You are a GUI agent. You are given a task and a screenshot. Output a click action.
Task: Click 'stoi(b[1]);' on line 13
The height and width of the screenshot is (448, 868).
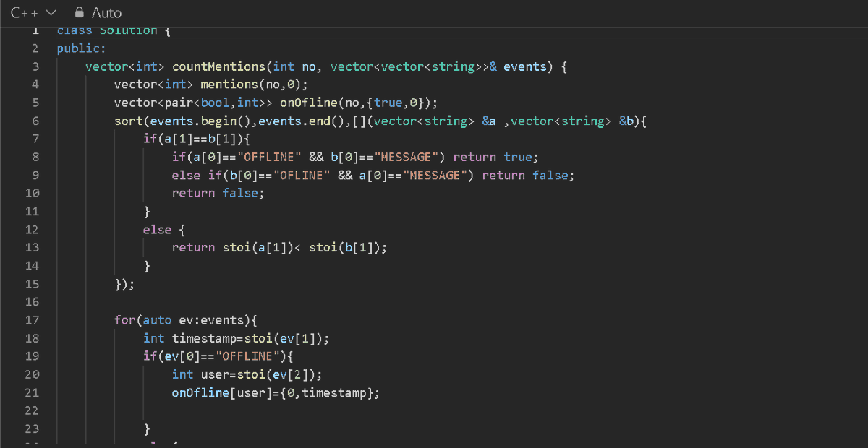pos(349,247)
